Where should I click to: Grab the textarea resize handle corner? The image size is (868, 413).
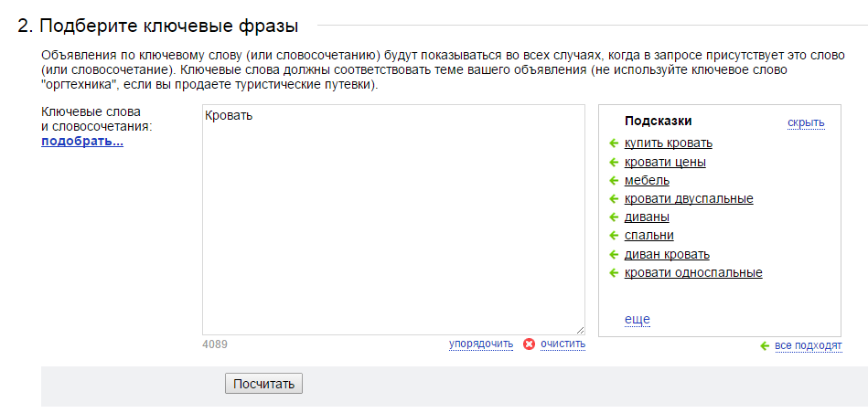point(580,330)
